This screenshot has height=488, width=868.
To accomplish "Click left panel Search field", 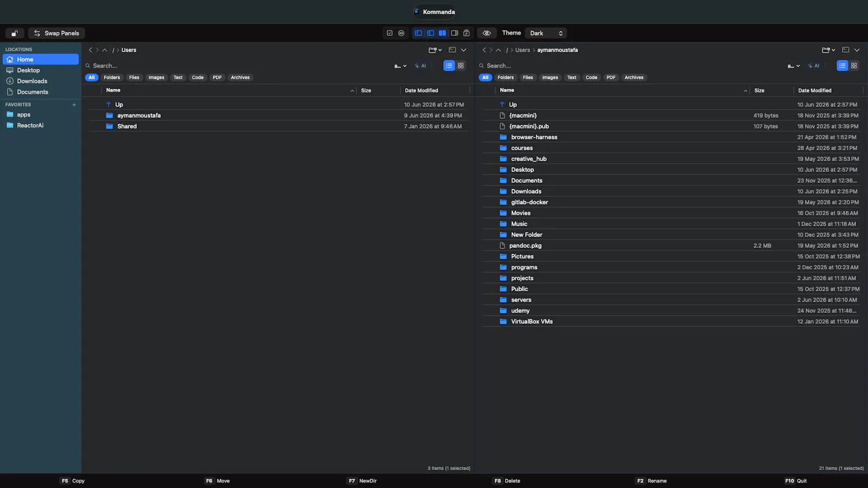I will [x=236, y=66].
